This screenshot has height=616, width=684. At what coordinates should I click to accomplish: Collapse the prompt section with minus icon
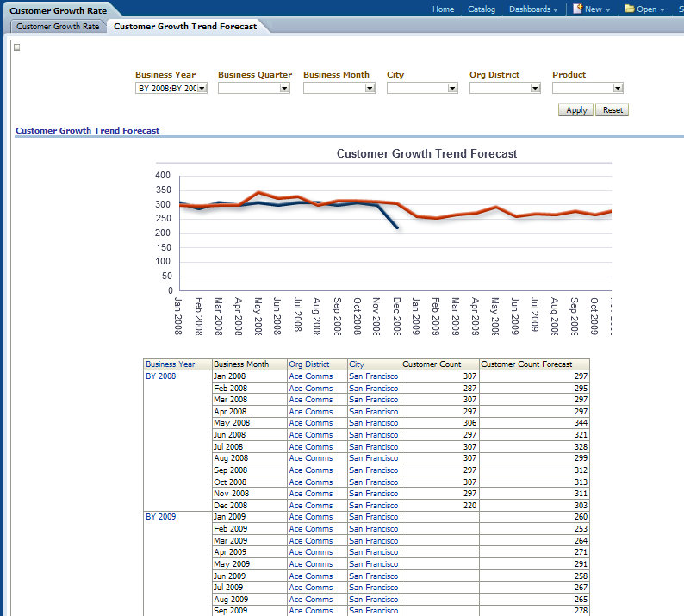pos(17,47)
